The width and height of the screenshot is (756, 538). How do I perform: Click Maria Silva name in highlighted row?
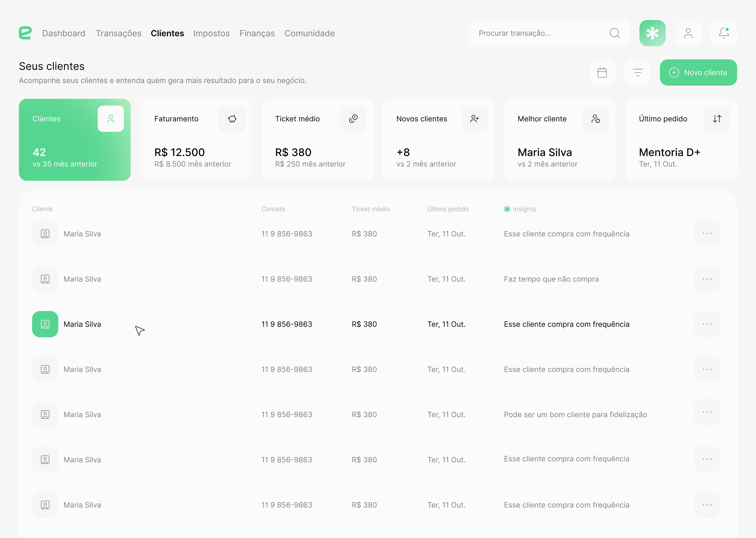click(x=82, y=324)
